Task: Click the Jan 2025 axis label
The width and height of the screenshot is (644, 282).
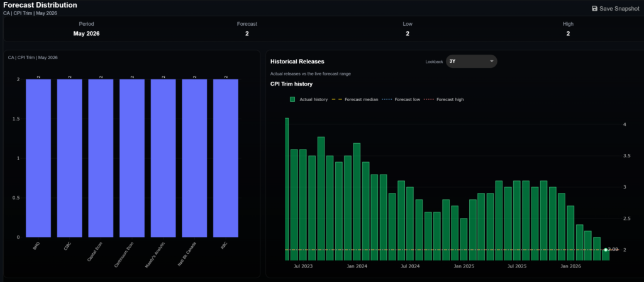Action: [464, 266]
